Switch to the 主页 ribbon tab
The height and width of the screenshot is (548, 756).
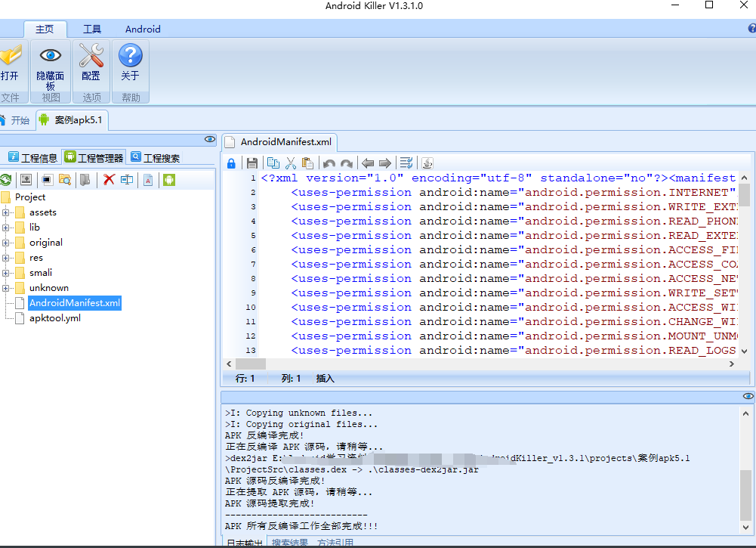[45, 29]
